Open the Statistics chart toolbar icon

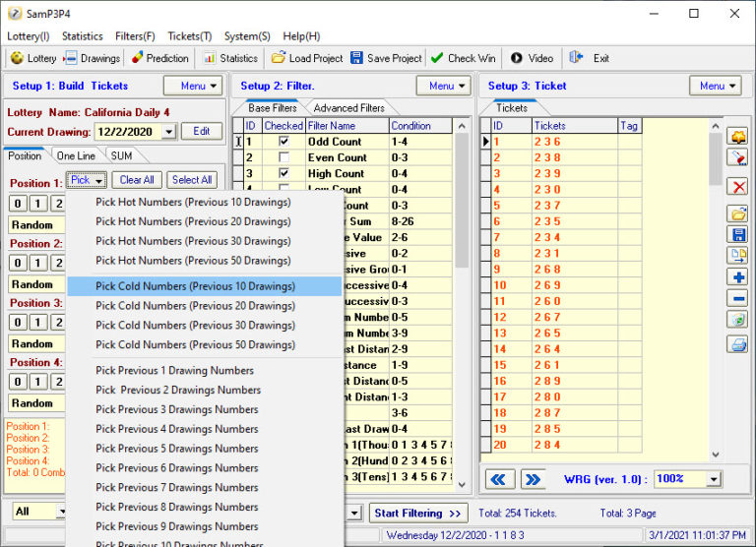(210, 58)
